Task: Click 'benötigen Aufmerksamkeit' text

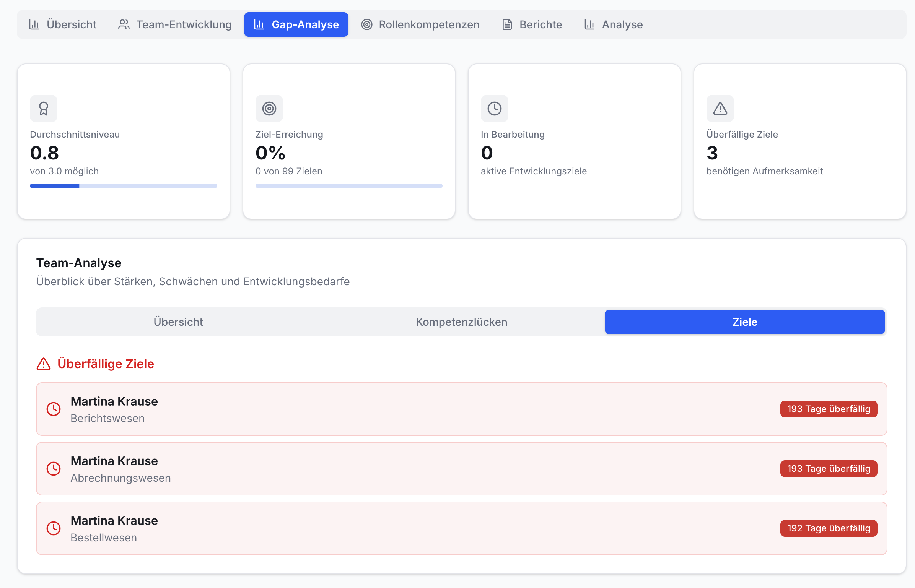Action: [x=764, y=171]
